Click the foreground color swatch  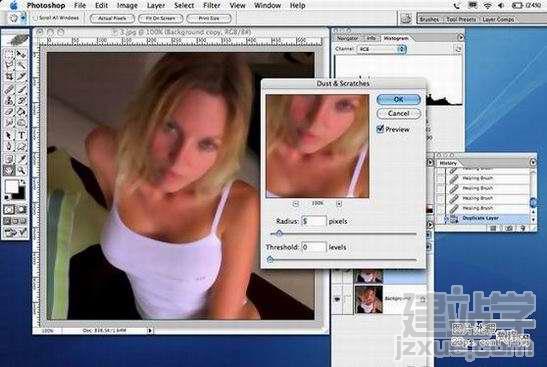pyautogui.click(x=12, y=187)
